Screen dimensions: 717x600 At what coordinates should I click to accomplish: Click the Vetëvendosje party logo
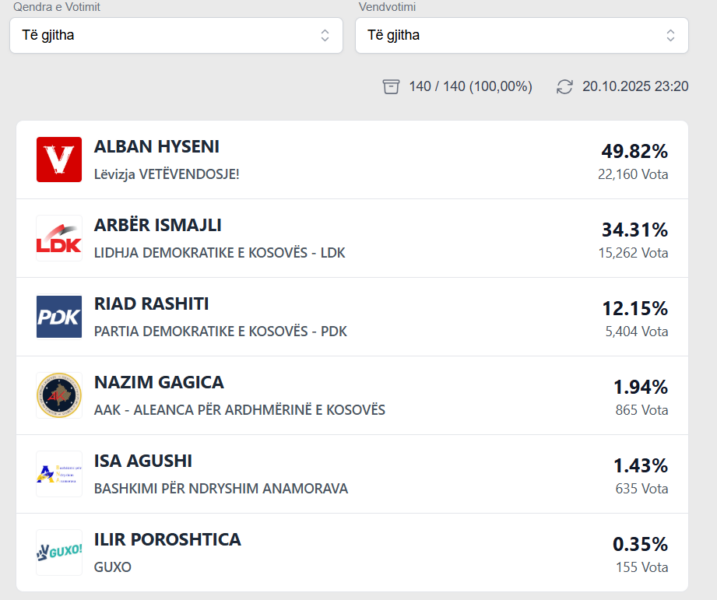tap(59, 160)
